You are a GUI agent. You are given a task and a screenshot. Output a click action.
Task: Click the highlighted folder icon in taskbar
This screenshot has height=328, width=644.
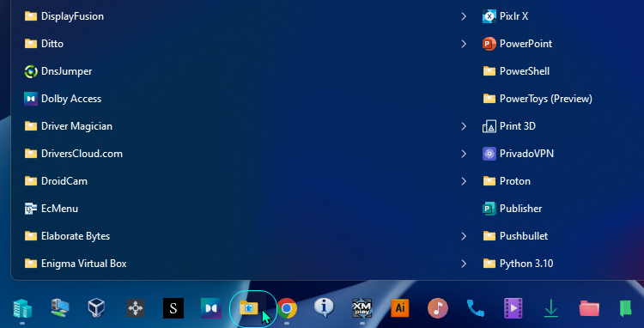(x=249, y=307)
